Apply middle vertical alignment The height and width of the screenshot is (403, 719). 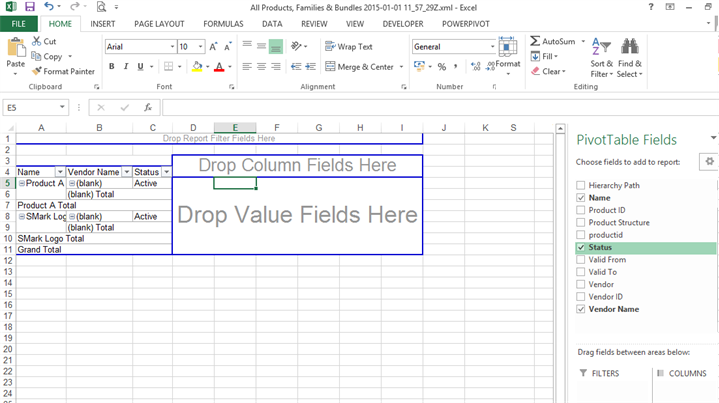pyautogui.click(x=261, y=45)
